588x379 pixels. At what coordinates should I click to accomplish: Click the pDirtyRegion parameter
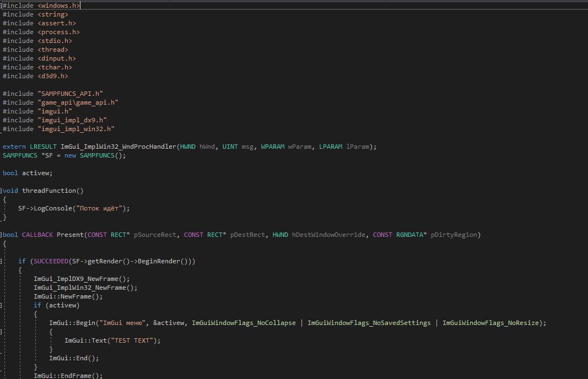[454, 235]
